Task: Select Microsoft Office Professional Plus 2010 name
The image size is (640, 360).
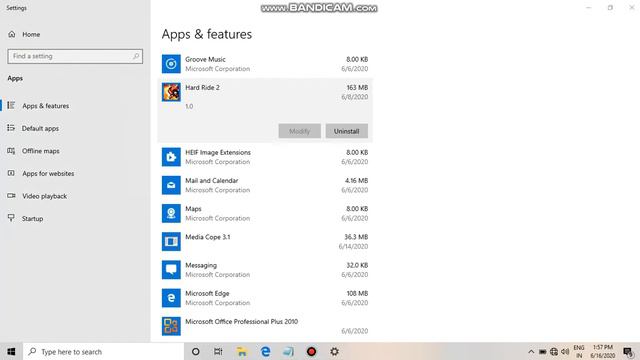Action: (242, 321)
